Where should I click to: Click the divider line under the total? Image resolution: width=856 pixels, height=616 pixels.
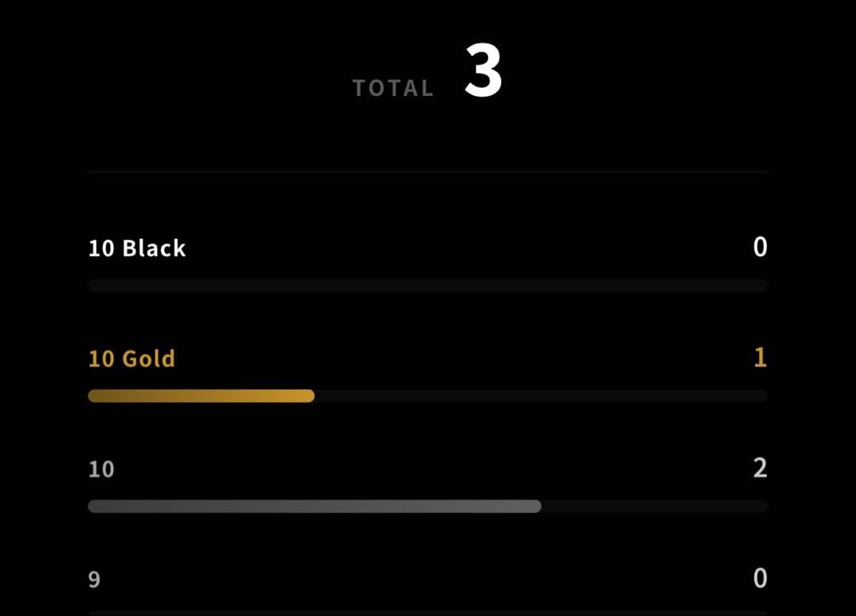pos(428,171)
